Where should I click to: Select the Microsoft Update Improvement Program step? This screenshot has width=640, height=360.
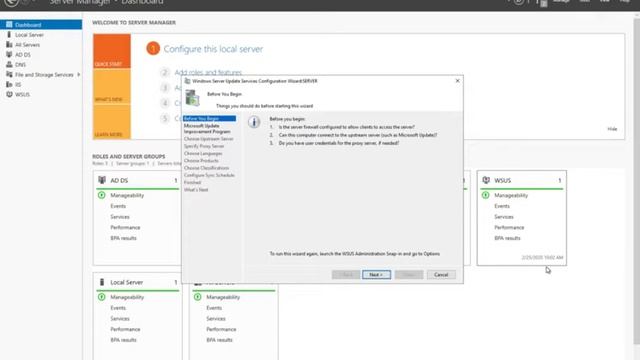(x=207, y=129)
